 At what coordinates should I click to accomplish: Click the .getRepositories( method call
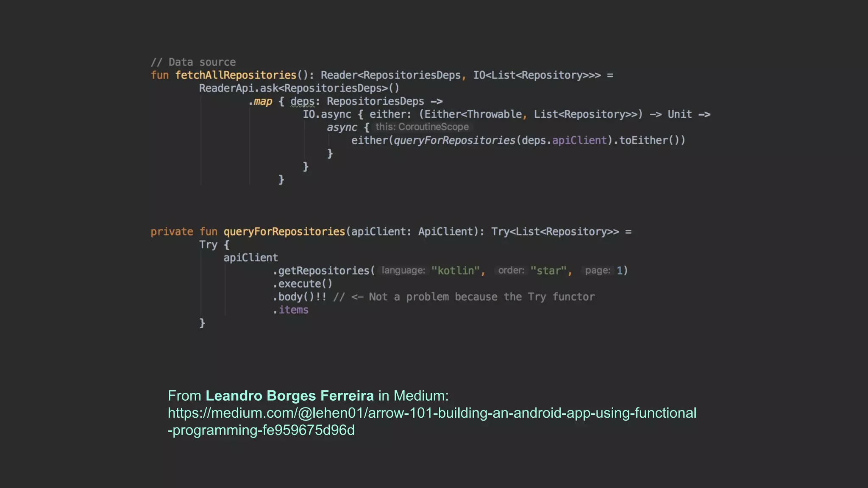click(324, 271)
